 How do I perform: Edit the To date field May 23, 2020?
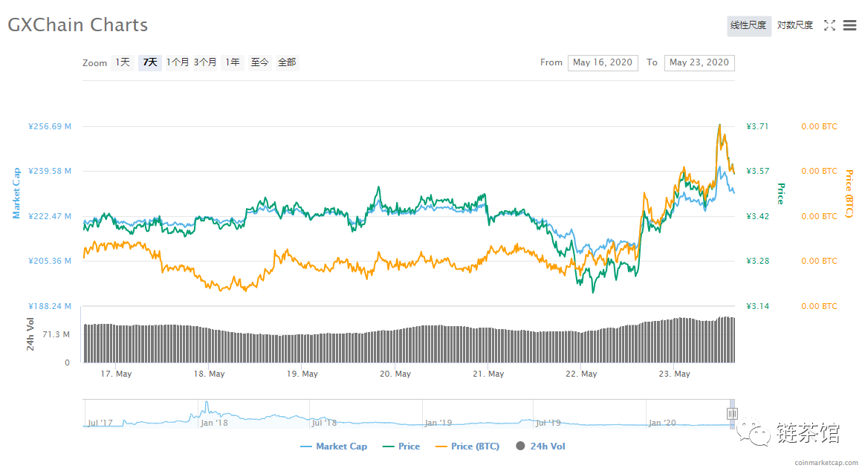[x=699, y=62]
